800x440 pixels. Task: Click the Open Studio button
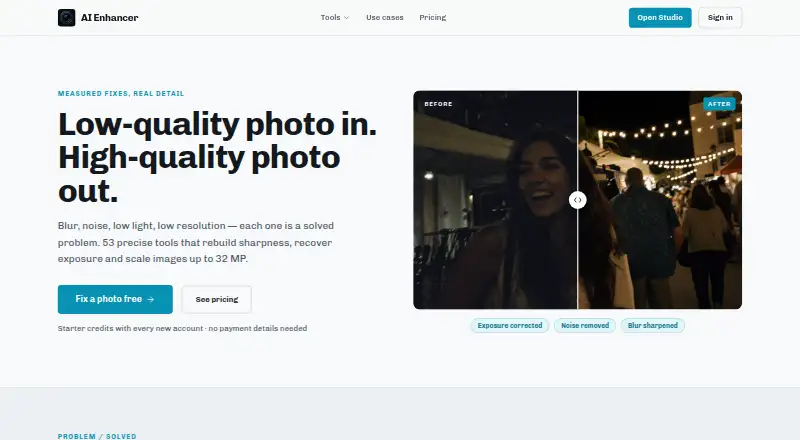(660, 17)
